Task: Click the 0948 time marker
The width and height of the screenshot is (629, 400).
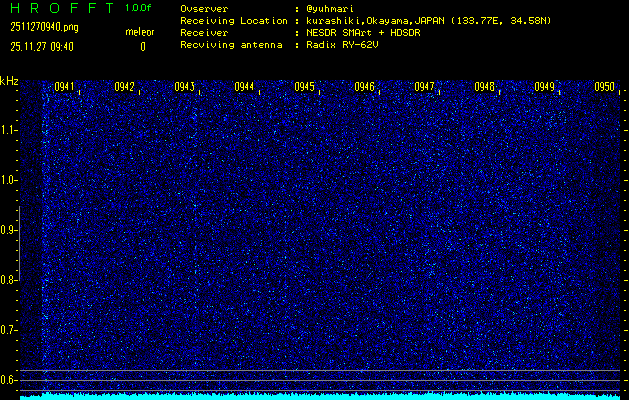Action: click(484, 87)
